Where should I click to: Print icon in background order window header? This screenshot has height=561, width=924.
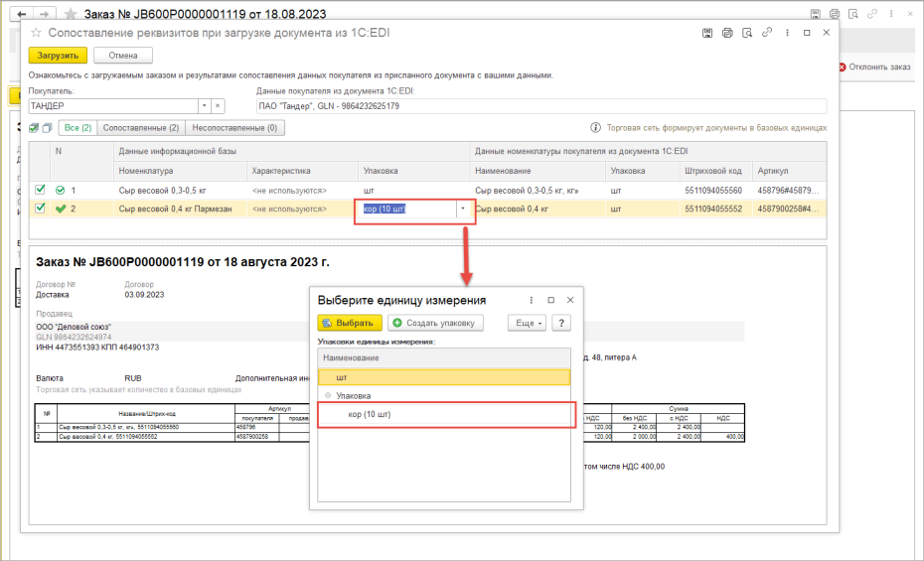point(835,14)
